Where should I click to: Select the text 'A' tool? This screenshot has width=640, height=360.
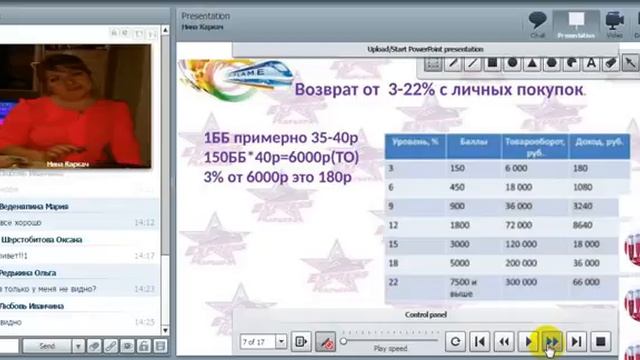591,63
